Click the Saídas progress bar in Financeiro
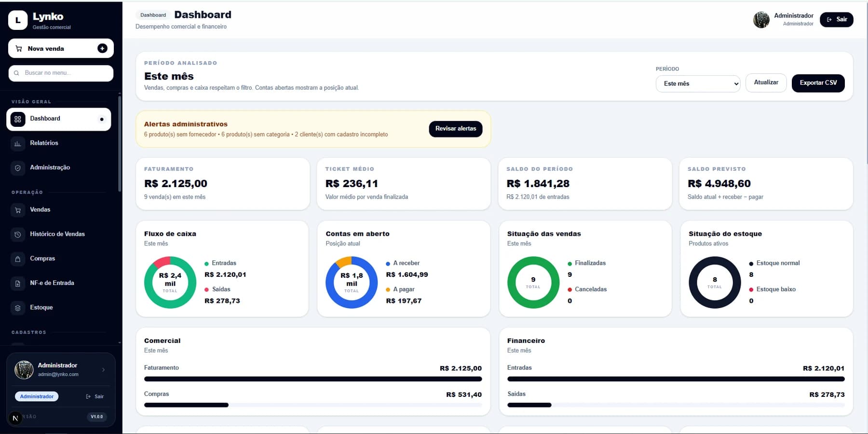 [x=676, y=405]
